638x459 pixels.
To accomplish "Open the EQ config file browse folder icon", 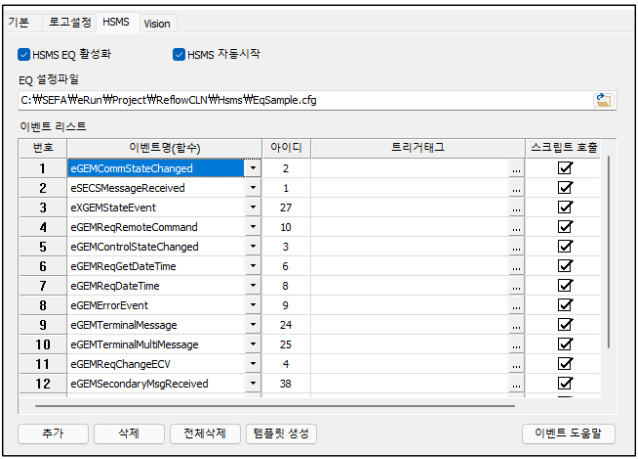I will click(604, 100).
